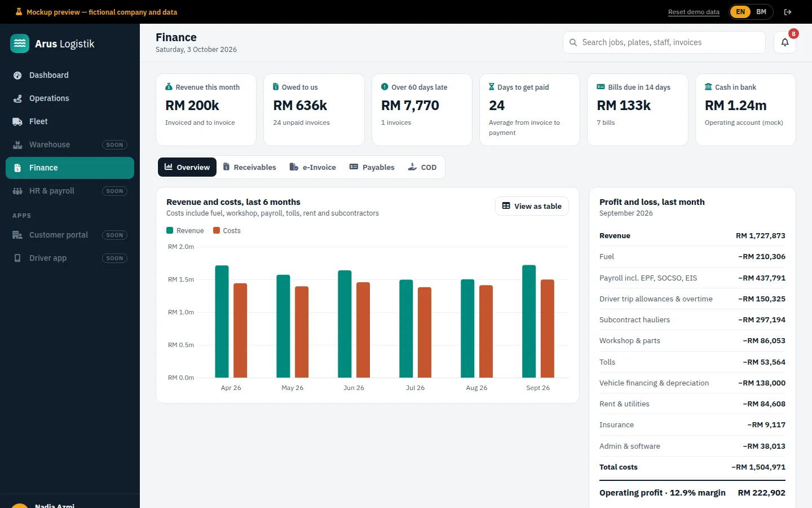Open Dashboard from the sidebar

[70, 75]
